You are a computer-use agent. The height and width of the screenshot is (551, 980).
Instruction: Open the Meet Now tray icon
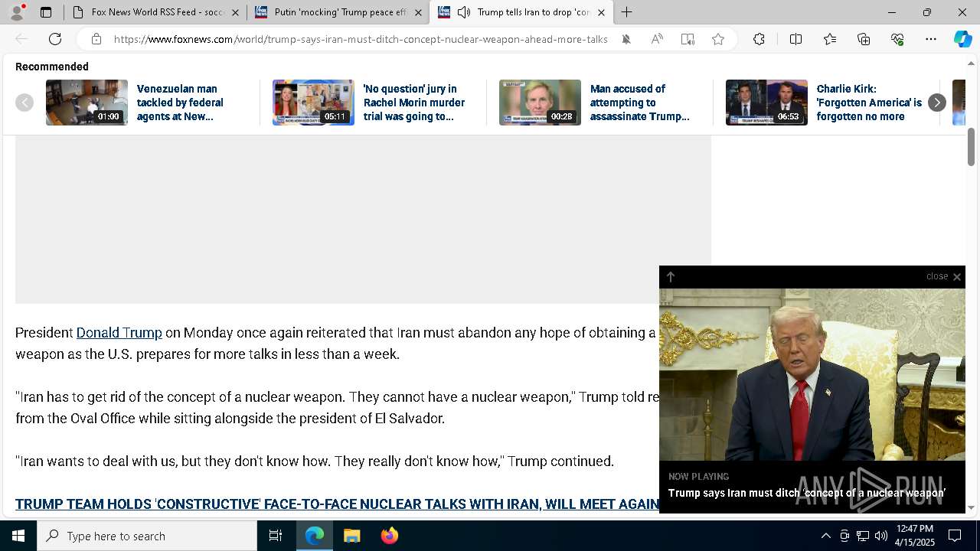(x=844, y=536)
